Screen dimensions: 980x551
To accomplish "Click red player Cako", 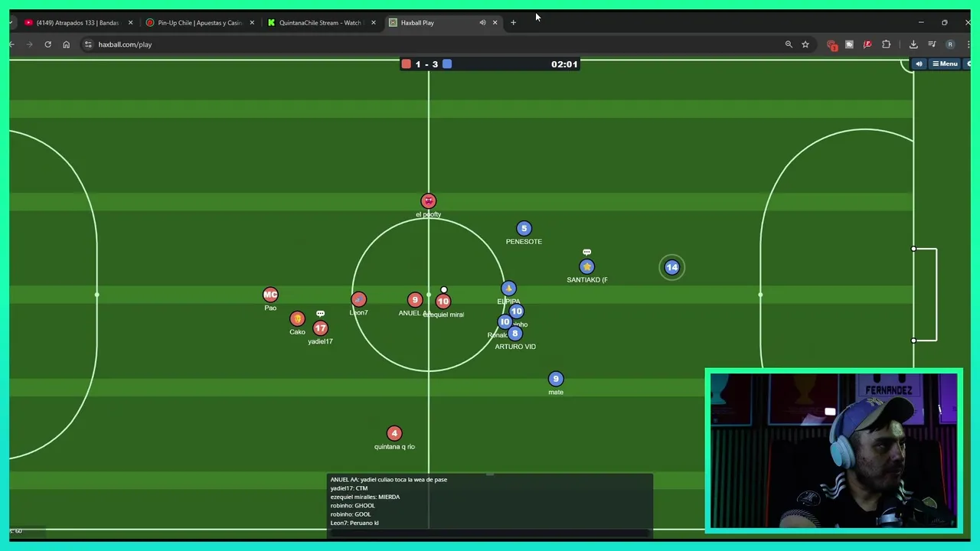I will (x=297, y=318).
